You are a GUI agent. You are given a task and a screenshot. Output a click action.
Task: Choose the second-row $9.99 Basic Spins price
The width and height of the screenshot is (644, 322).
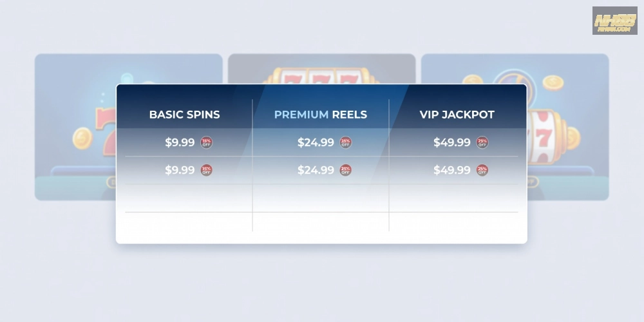coord(180,170)
